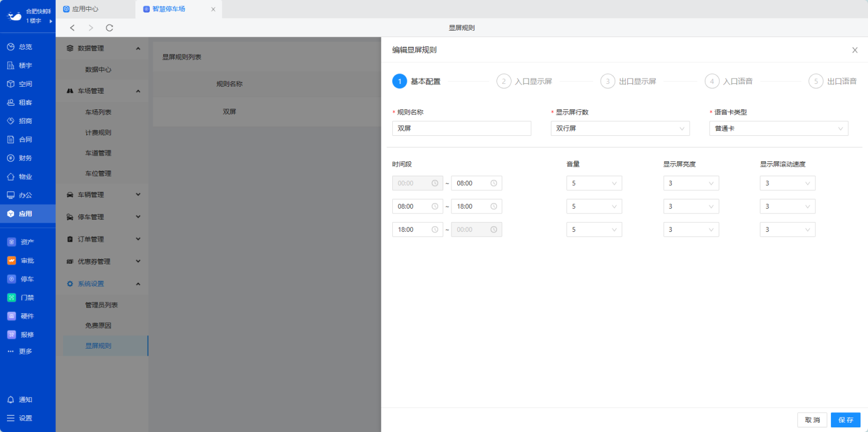Click start time 18:00 field in third row

(418, 230)
